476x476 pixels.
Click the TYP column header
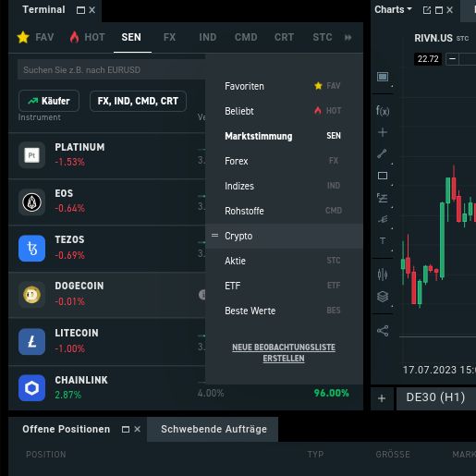[315, 455]
